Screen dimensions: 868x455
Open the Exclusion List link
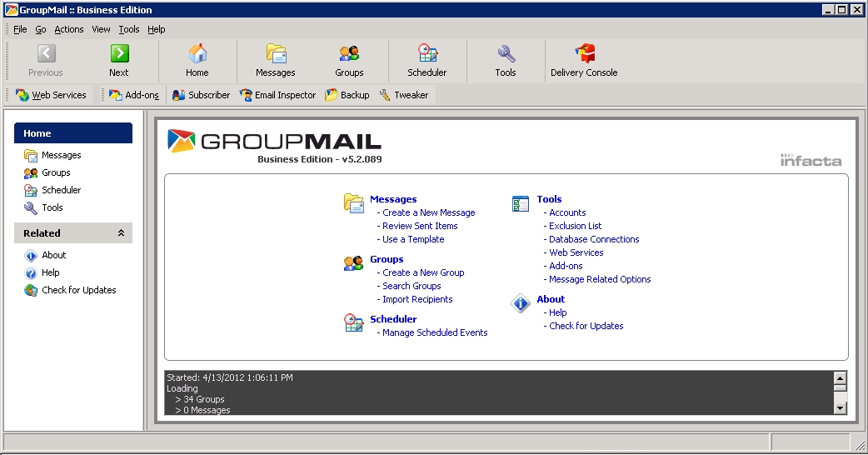(575, 226)
